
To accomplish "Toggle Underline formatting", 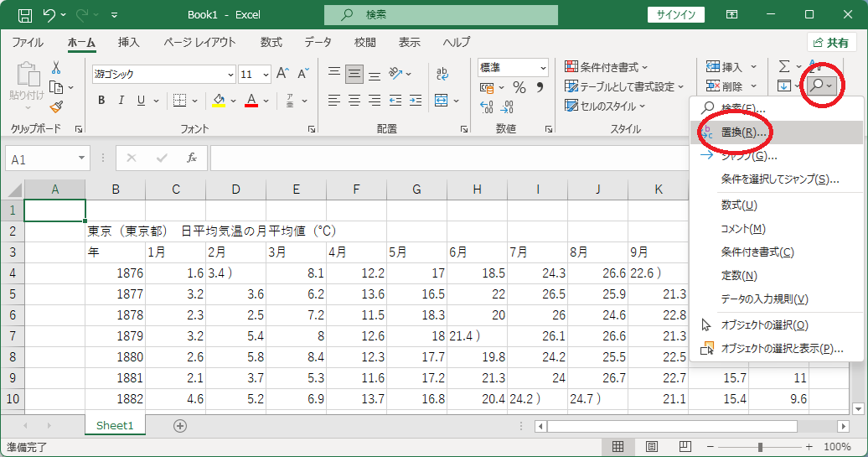I will coord(141,101).
